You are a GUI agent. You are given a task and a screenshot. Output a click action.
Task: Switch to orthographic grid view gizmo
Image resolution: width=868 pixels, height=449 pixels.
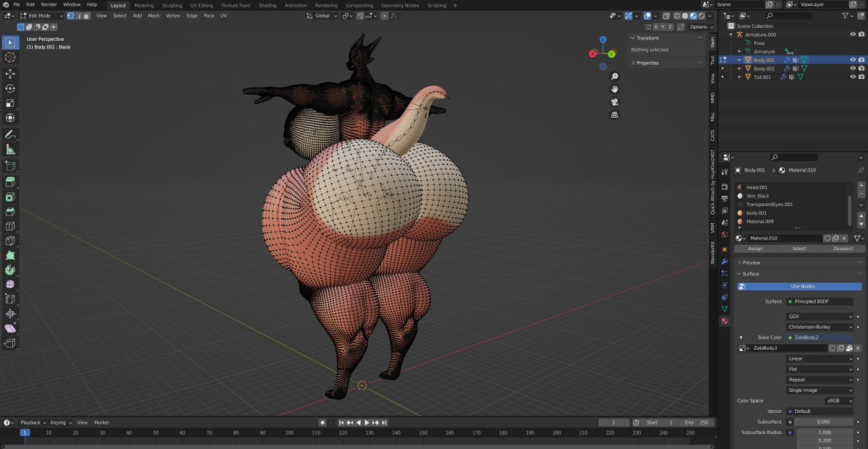614,114
